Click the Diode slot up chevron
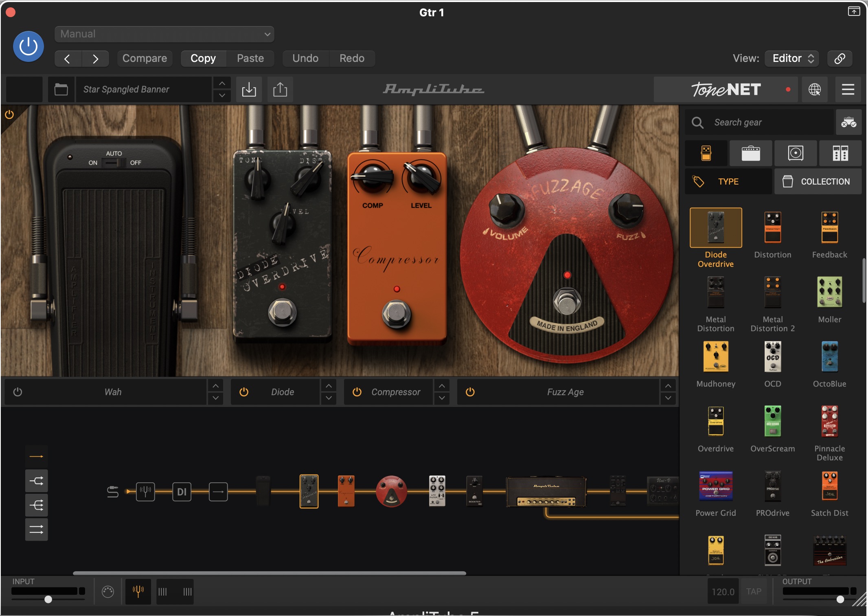868x616 pixels. [329, 385]
